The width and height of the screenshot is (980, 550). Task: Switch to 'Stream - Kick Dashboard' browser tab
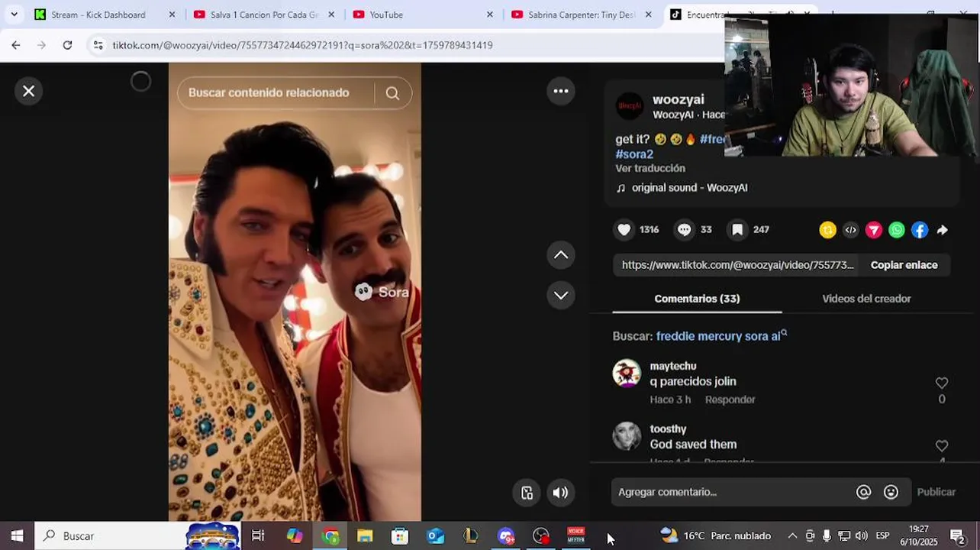pyautogui.click(x=98, y=15)
